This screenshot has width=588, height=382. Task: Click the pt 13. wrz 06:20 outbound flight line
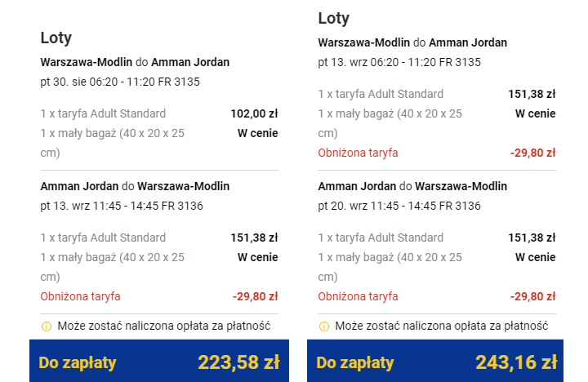pyautogui.click(x=399, y=62)
